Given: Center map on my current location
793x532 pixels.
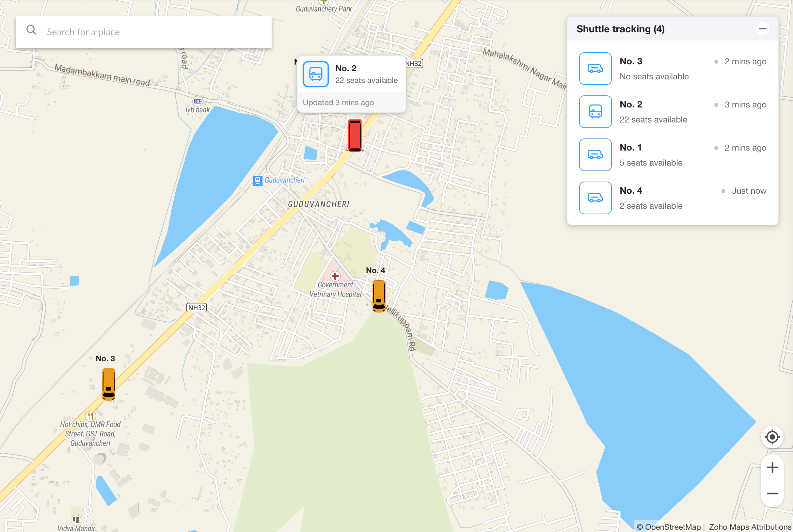Looking at the screenshot, I should click(x=772, y=437).
